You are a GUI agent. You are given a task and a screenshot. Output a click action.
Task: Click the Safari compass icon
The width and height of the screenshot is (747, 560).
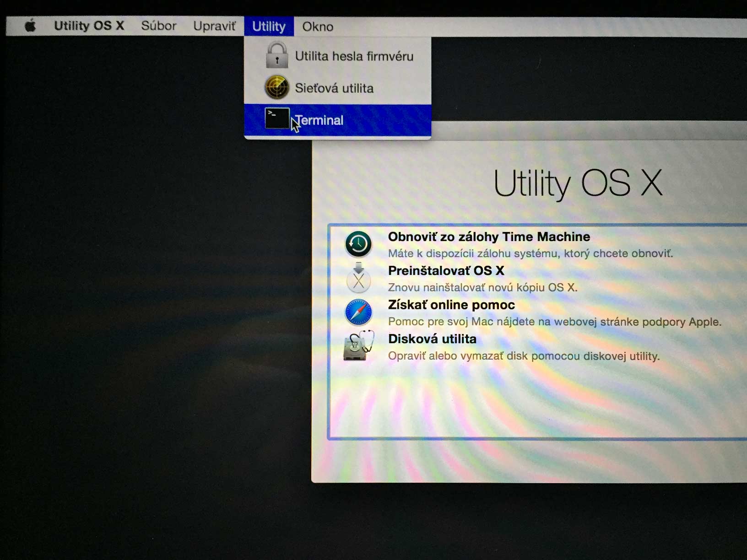click(358, 312)
